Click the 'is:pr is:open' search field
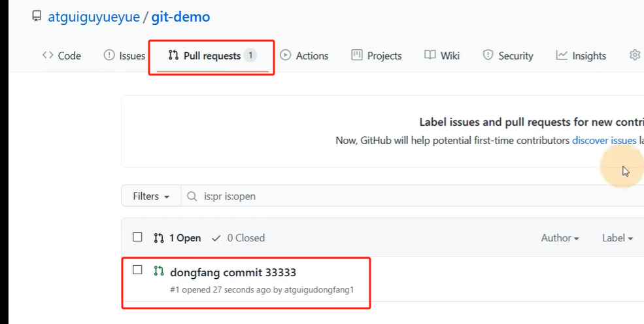This screenshot has height=324, width=644. click(x=413, y=196)
